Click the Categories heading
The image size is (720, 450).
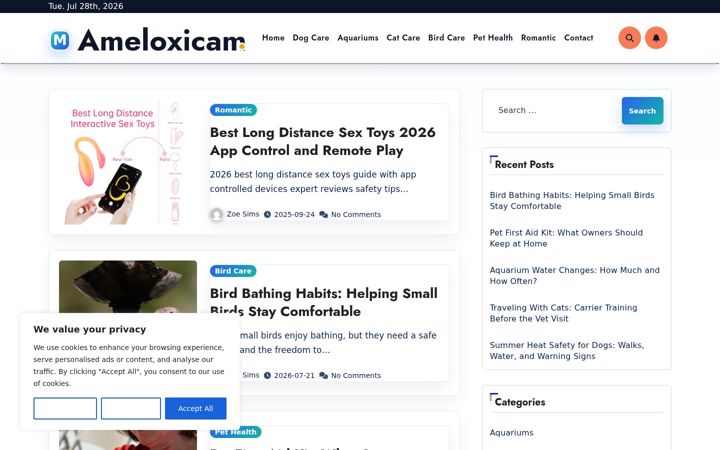tap(520, 402)
